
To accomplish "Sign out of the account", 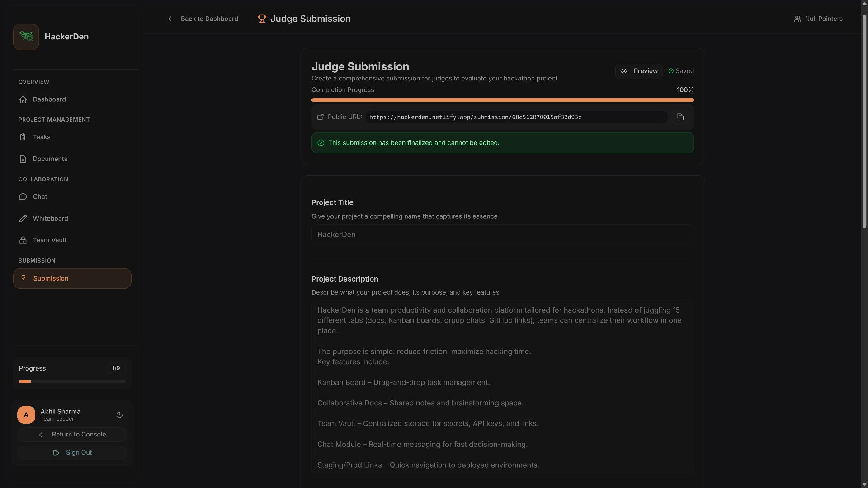I will pyautogui.click(x=72, y=453).
